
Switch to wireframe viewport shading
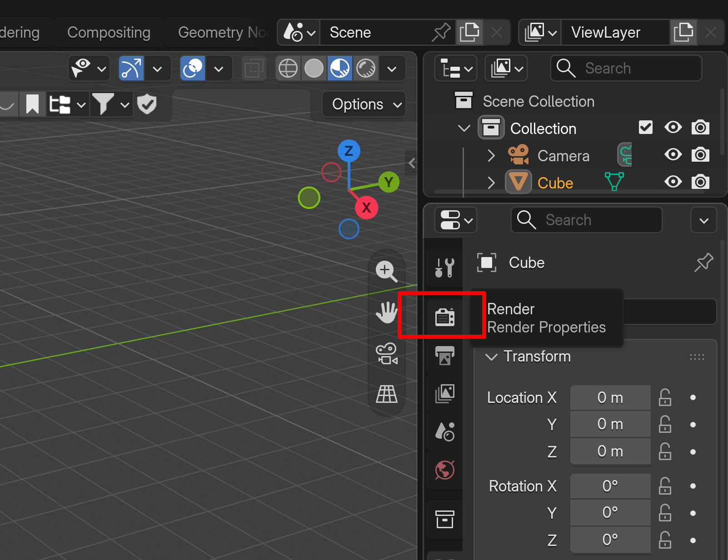click(288, 69)
